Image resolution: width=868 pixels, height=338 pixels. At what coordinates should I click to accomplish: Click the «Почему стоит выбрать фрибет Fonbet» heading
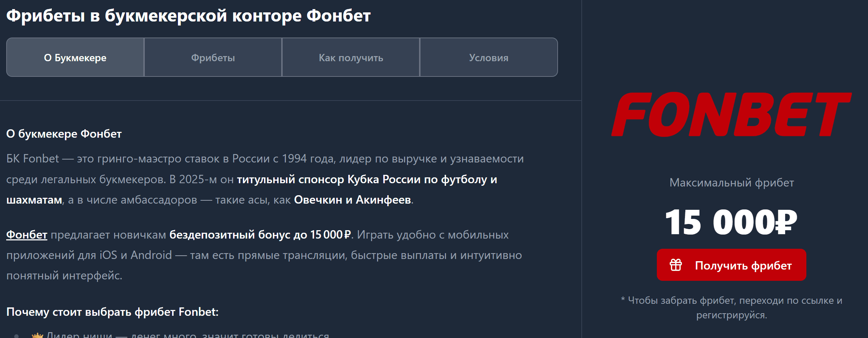click(112, 312)
